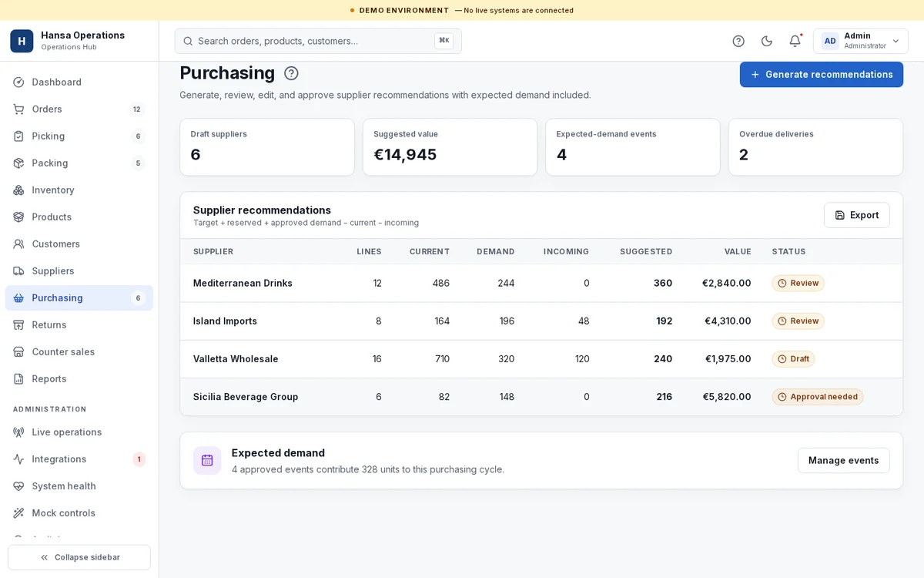
Task: Click the Returns icon in sidebar
Action: [x=18, y=324]
